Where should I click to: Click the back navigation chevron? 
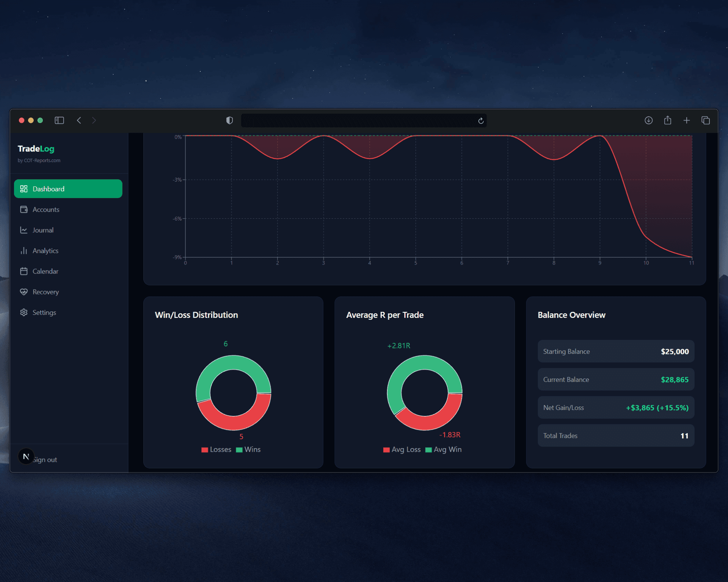pos(79,120)
